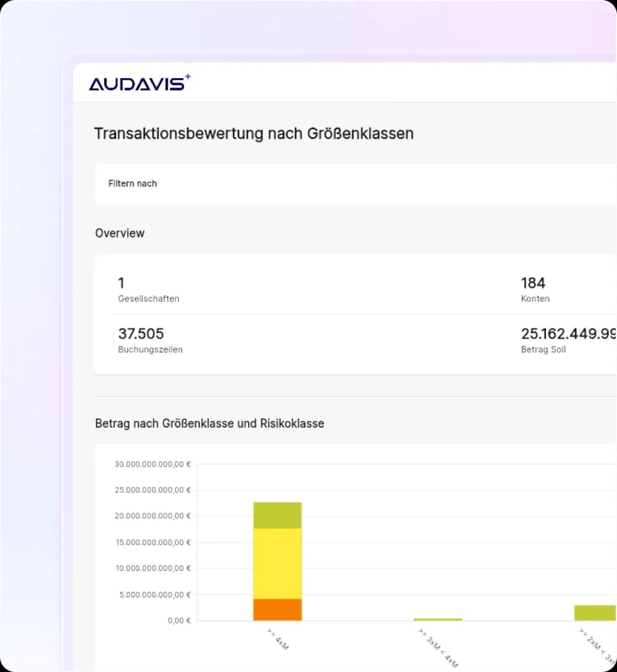The height and width of the screenshot is (672, 617).
Task: Click the Konten value 184
Action: tap(533, 283)
